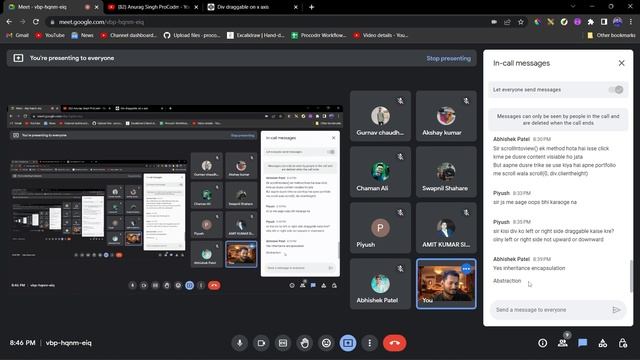Screen dimensions: 640x360
Task: Turn on captions button
Action: (x=283, y=343)
